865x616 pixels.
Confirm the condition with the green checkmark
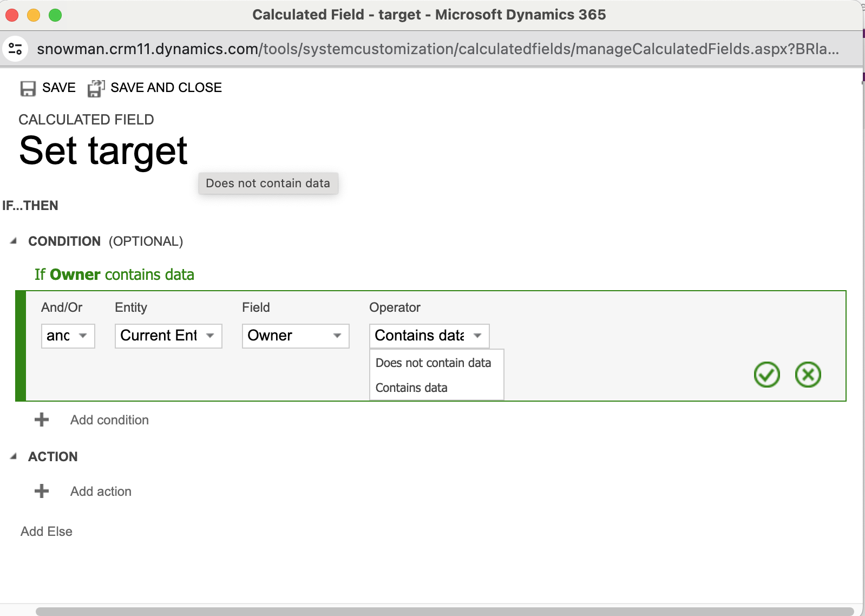[766, 375]
